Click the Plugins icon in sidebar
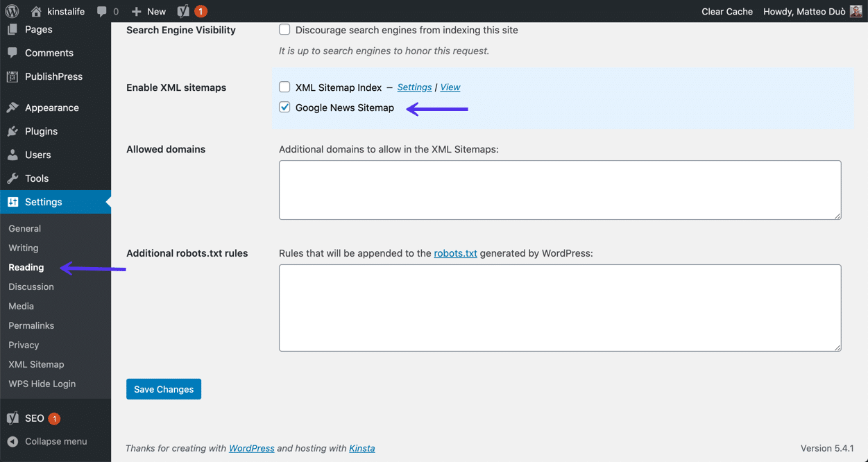Viewport: 868px width, 462px height. [x=12, y=131]
